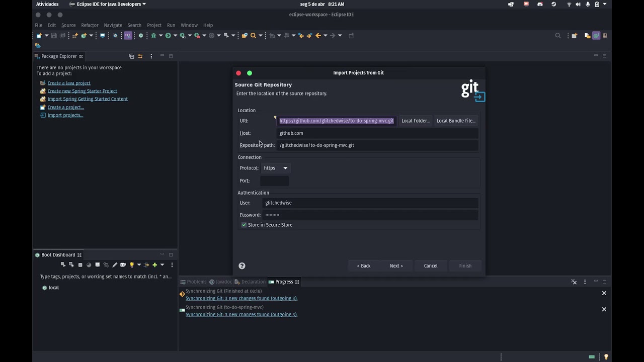The image size is (644, 362).
Task: Click the Save All toolbar icon
Action: click(63, 35)
